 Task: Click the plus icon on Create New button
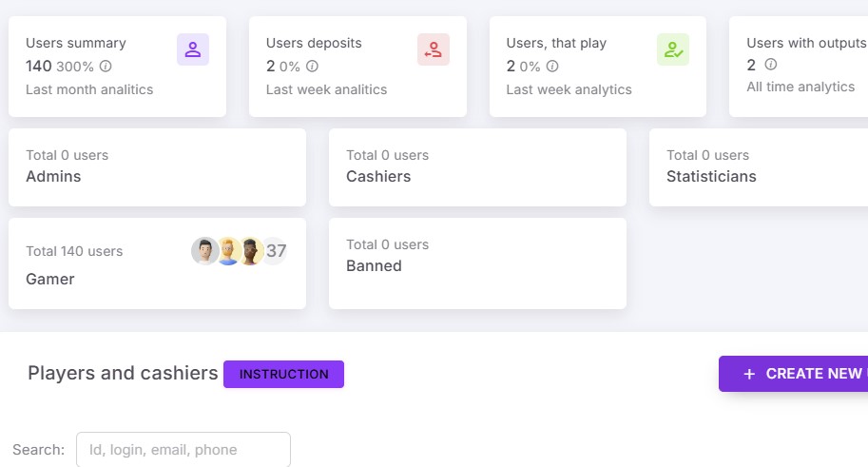tap(749, 375)
